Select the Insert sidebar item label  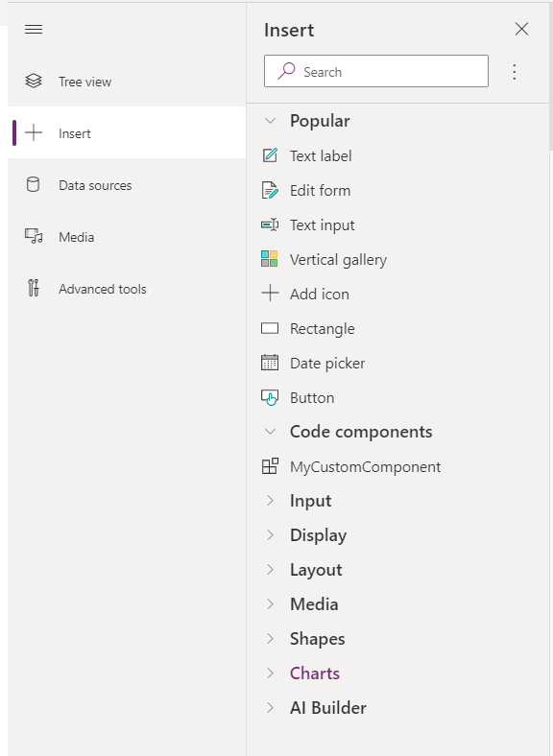[74, 133]
